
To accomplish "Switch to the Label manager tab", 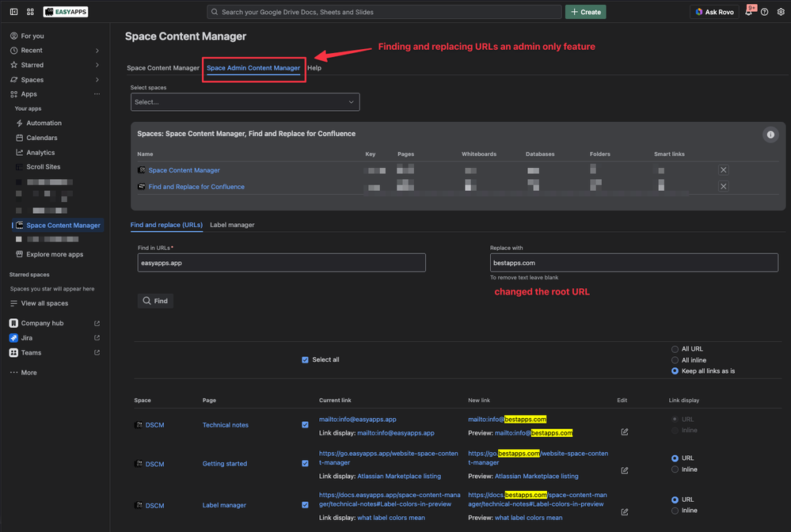I will point(232,225).
